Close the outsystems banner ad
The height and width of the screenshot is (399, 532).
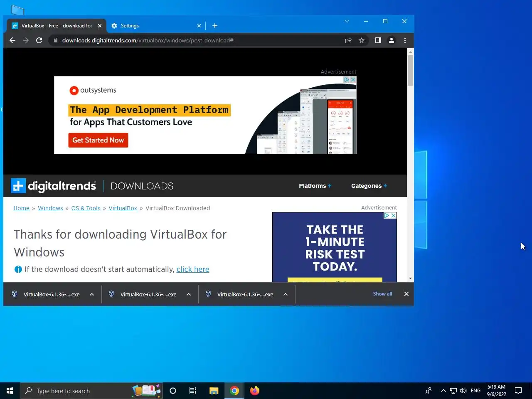(x=353, y=79)
